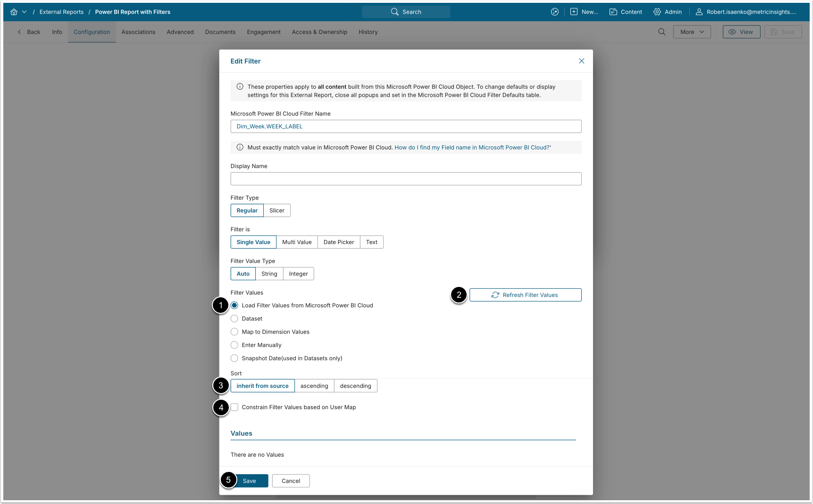This screenshot has width=813, height=504.
Task: Click the Refresh Filter Values button
Action: click(525, 295)
